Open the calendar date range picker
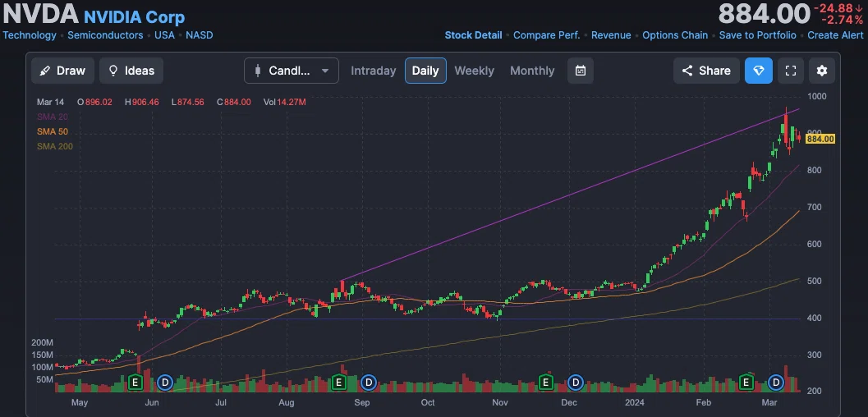Viewport: 868px width, 417px height. tap(580, 71)
